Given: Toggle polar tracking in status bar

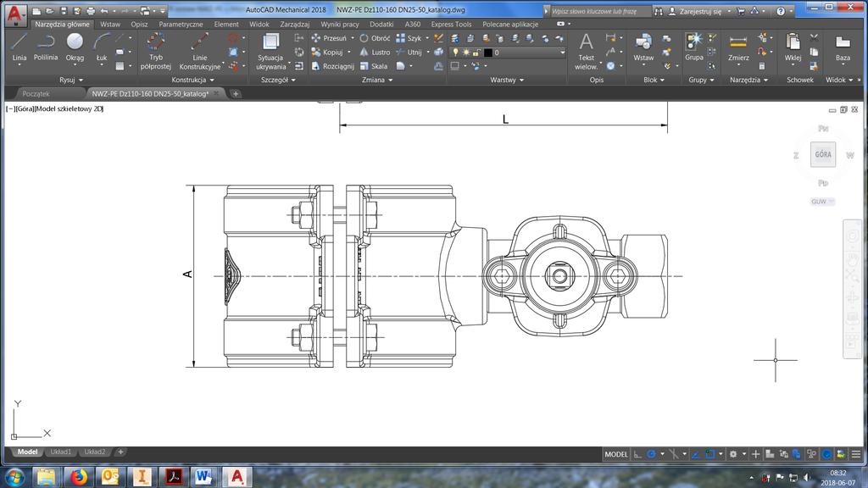Looking at the screenshot, I should click(x=652, y=454).
